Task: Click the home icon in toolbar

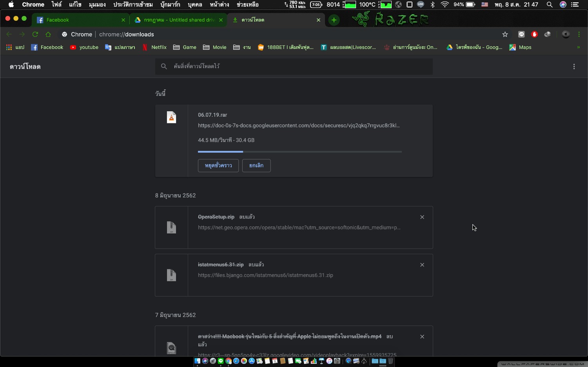Action: tap(48, 34)
